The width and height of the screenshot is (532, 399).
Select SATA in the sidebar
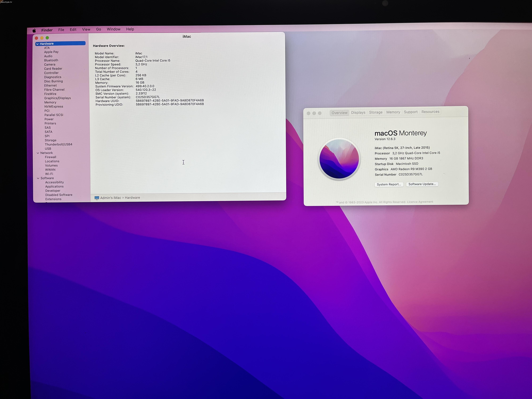click(48, 132)
